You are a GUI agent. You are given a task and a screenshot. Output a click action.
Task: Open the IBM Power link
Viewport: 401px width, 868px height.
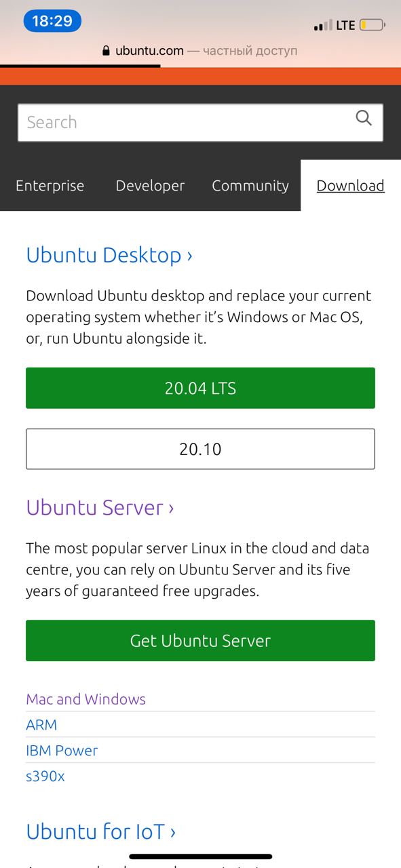[x=62, y=751]
